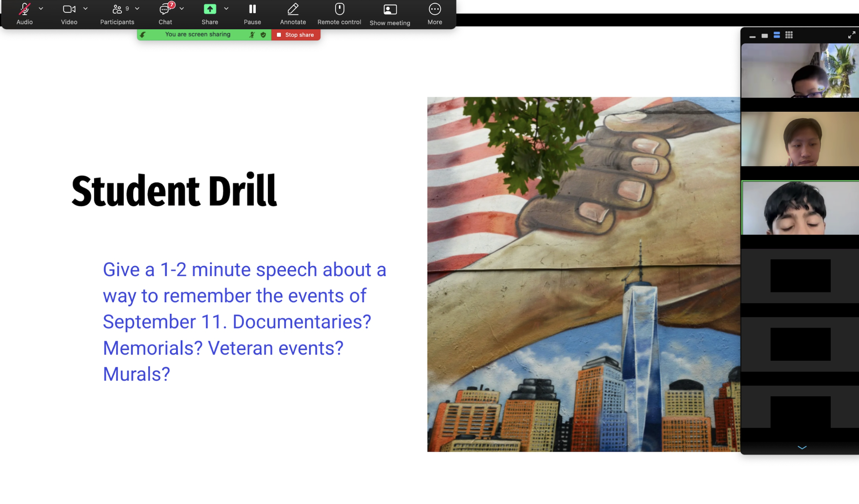Open the Participants panel
The width and height of the screenshot is (859, 504).
coord(117,10)
